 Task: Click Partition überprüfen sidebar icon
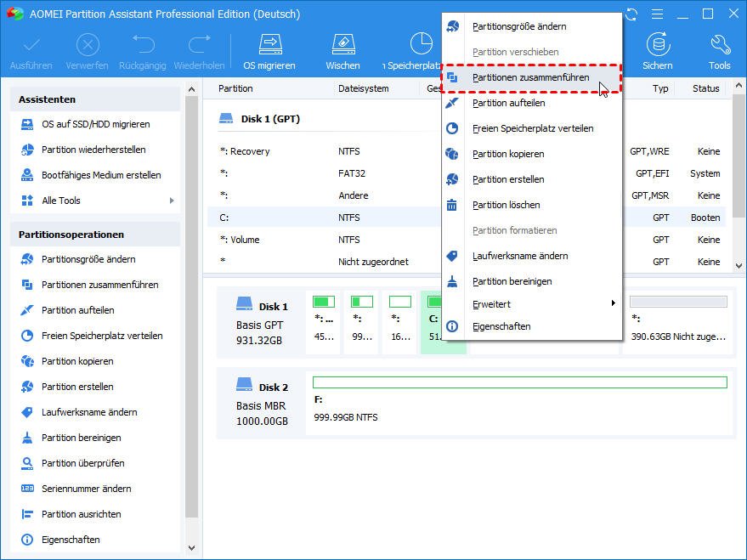[27, 463]
